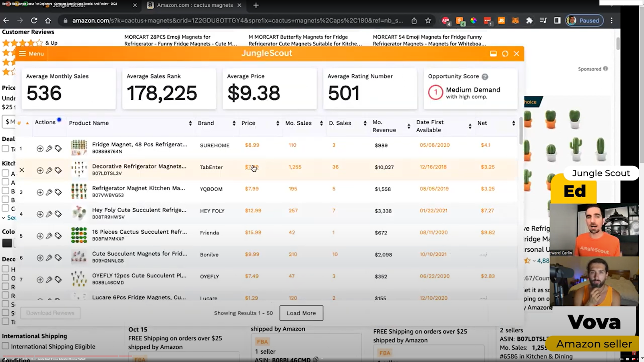
Task: Open the Opportunity Score help tooltip
Action: [485, 76]
